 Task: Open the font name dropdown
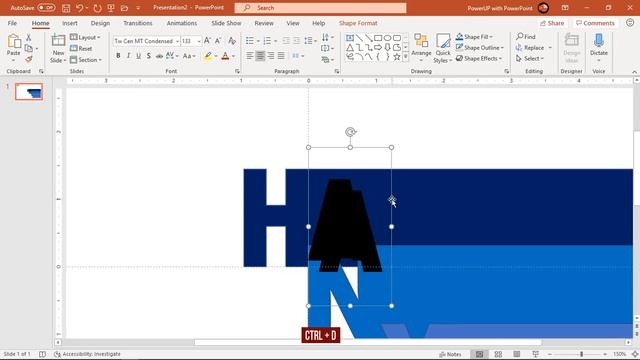point(178,41)
